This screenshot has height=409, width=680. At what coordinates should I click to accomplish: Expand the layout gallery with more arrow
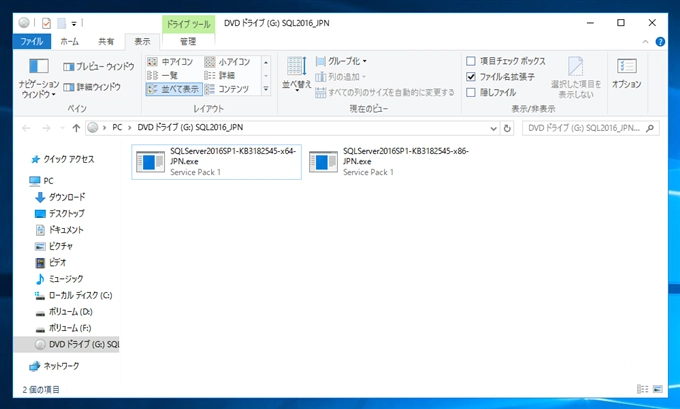coord(266,89)
